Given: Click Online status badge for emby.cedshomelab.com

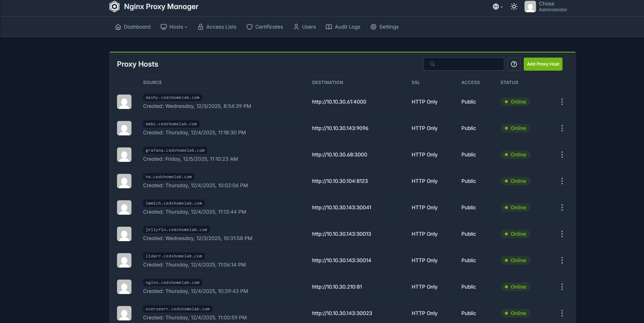Looking at the screenshot, I should point(515,128).
